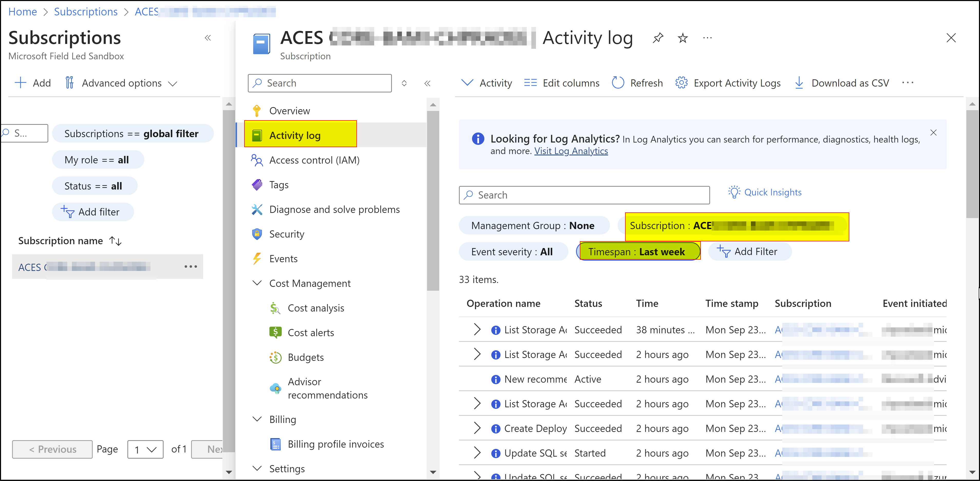The height and width of the screenshot is (481, 980).
Task: Click the activity log Search field
Action: [x=584, y=195]
